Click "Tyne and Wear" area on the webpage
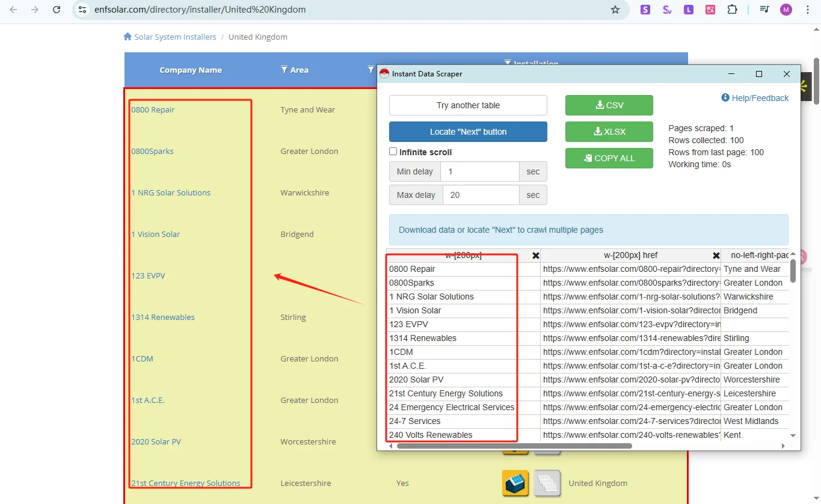The image size is (821, 504). point(307,109)
